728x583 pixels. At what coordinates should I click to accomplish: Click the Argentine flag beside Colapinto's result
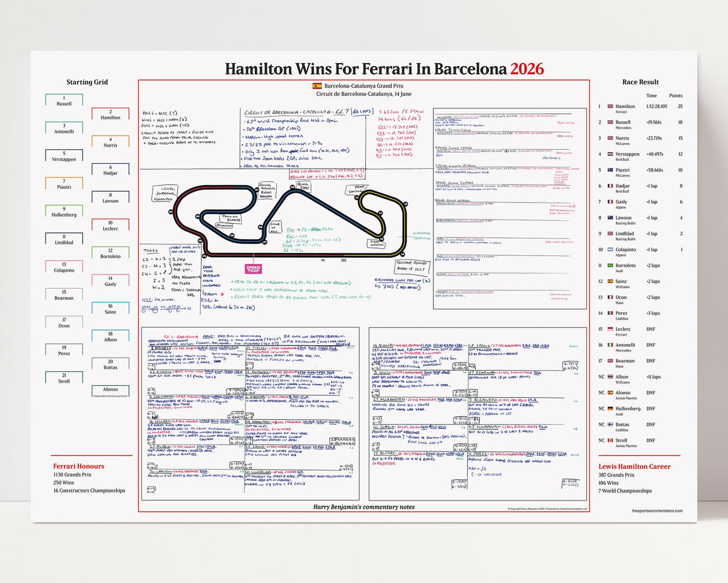pos(611,249)
